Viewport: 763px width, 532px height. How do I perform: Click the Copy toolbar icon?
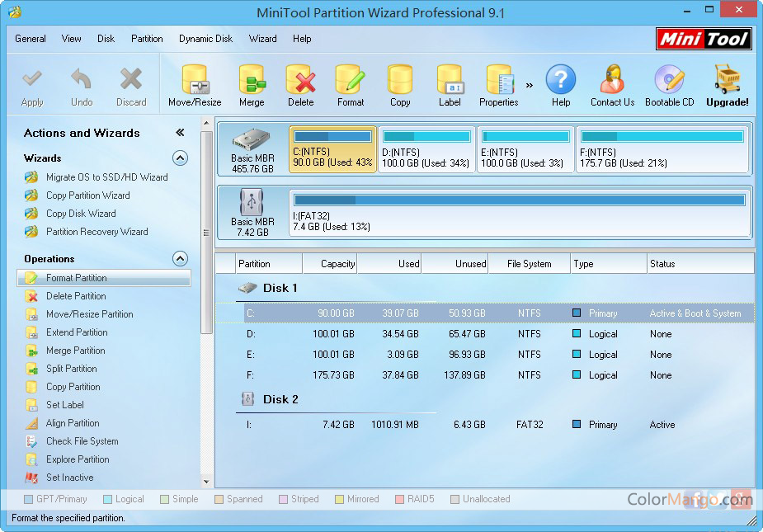pos(400,79)
